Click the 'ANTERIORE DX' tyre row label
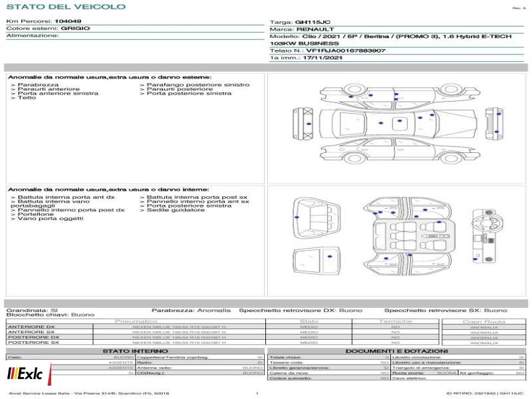532x399 pixels. pos(31,327)
